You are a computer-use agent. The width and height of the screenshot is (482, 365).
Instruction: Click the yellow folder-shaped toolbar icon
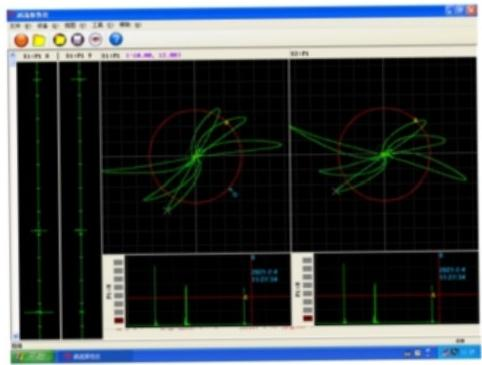click(39, 40)
